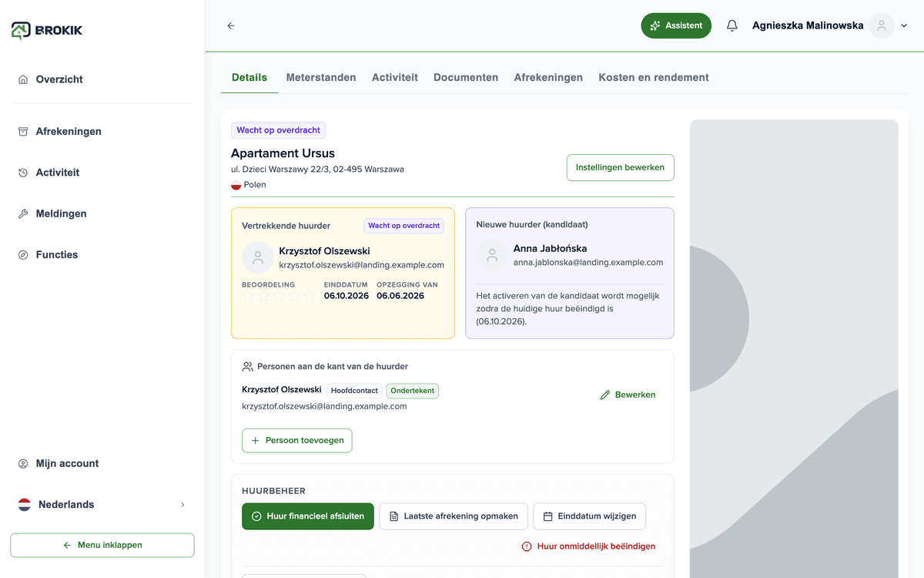Screen dimensions: 924x578
Task: Click the Netherlands flag icon
Action: tap(25, 505)
